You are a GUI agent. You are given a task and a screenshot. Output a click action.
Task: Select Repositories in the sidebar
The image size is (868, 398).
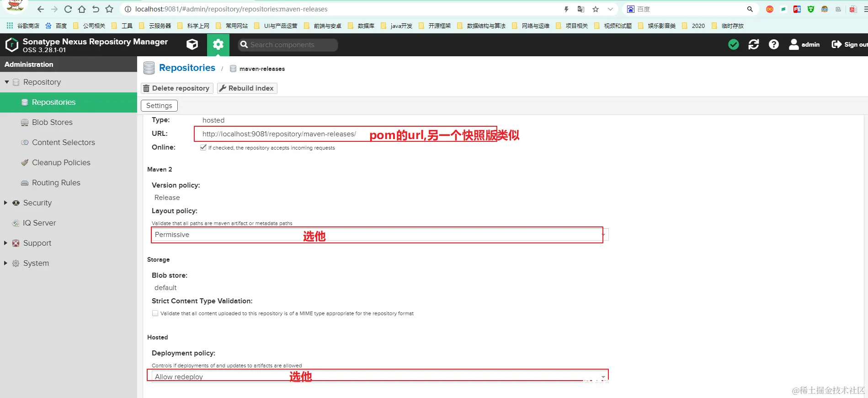click(69, 102)
